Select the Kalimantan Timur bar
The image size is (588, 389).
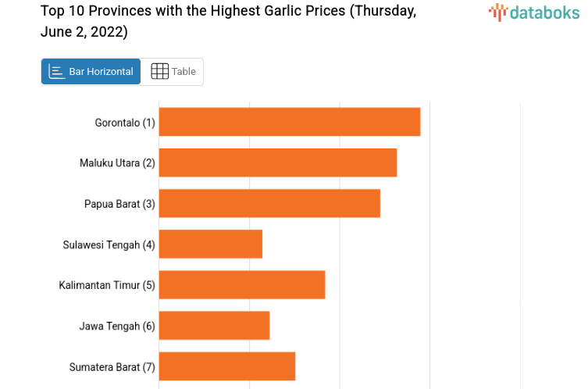241,284
